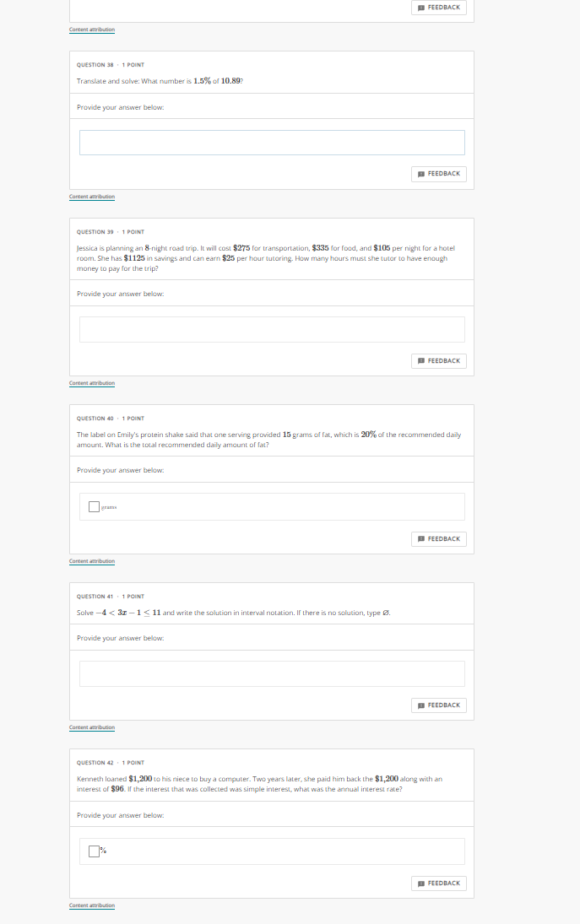
Task: Click the Feedback button above Question 38
Action: [438, 8]
